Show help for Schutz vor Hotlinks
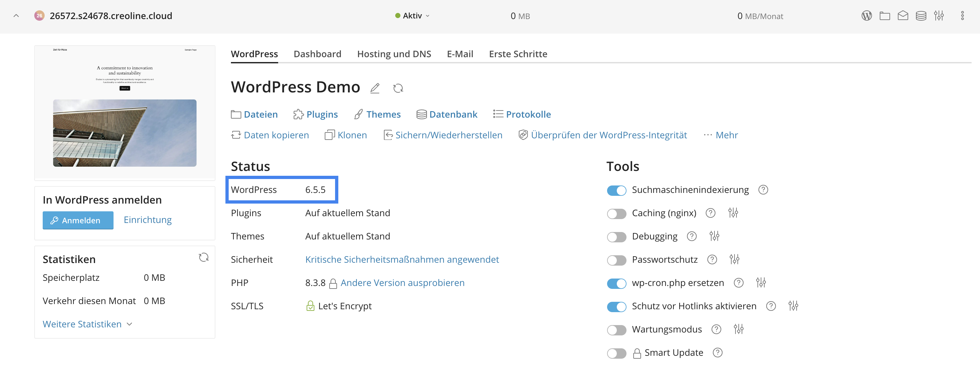980x380 pixels. pyautogui.click(x=771, y=306)
